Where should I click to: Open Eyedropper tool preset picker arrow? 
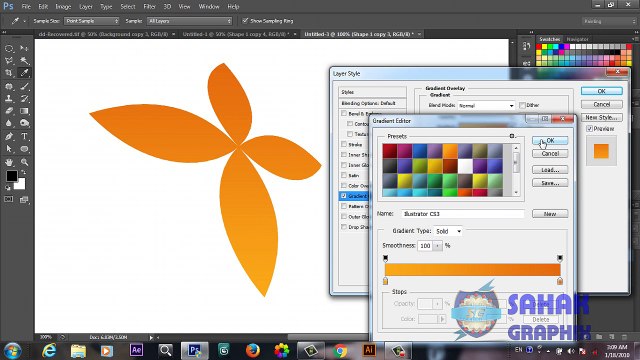click(24, 21)
